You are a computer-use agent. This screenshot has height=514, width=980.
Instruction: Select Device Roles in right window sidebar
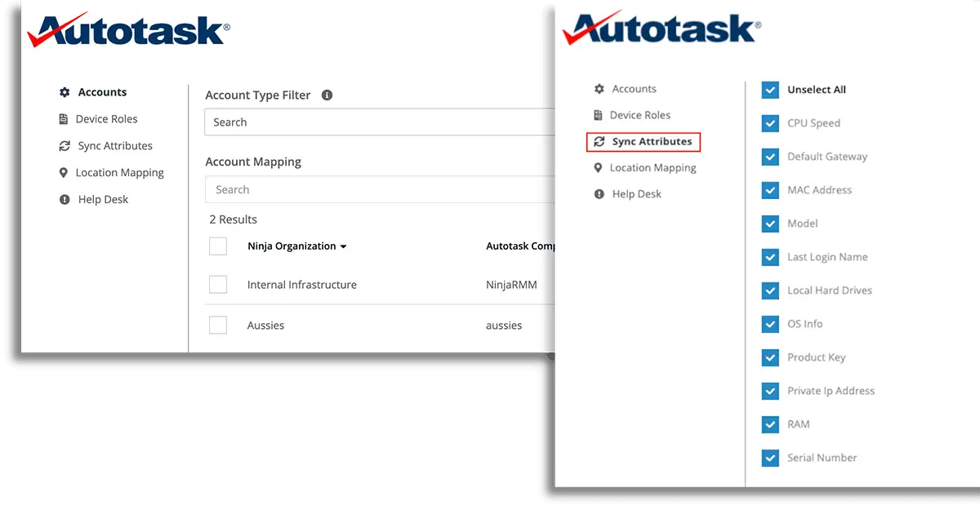[x=639, y=115]
